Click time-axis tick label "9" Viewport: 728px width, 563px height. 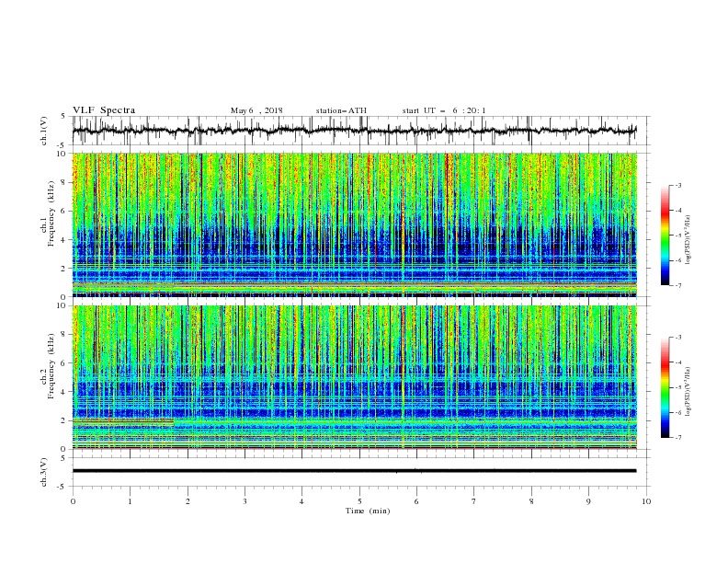click(588, 501)
